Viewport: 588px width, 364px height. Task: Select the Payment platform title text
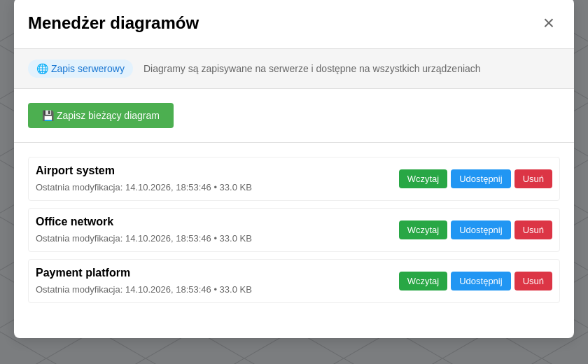[83, 272]
